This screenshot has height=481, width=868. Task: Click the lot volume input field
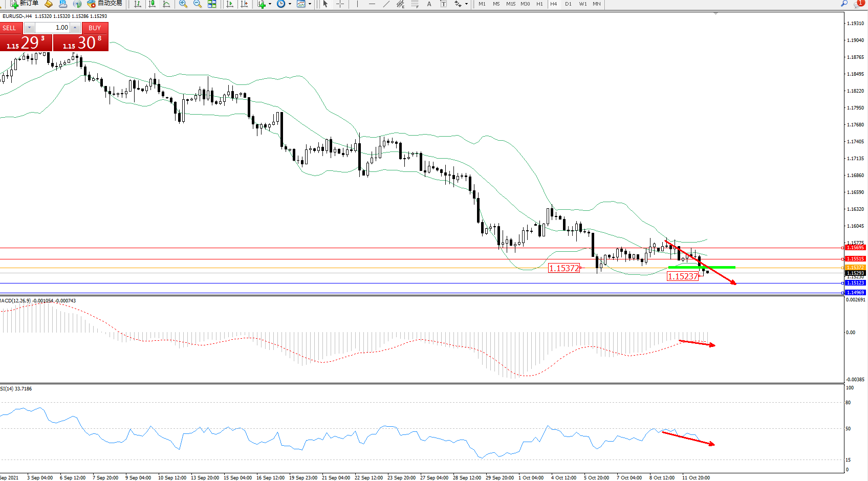(53, 28)
